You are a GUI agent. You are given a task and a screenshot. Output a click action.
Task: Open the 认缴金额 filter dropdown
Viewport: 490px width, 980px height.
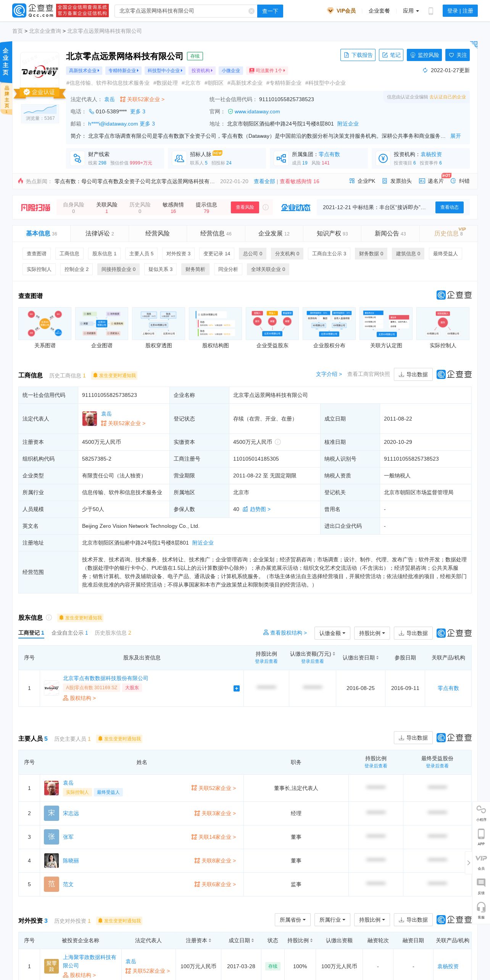point(332,633)
